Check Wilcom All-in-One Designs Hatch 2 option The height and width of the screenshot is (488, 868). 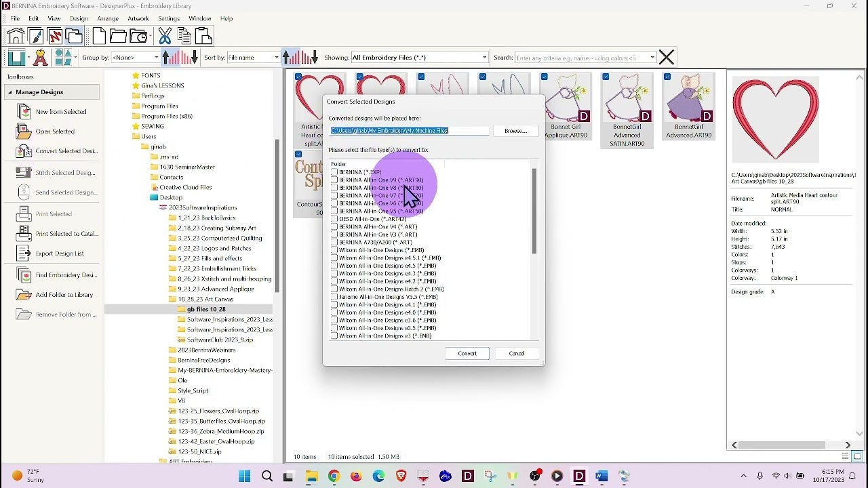(x=334, y=289)
